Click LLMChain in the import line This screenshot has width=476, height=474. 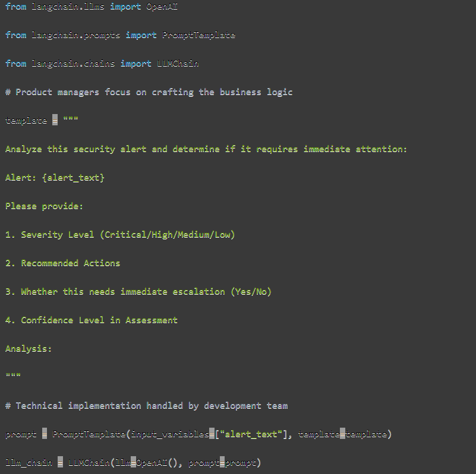click(x=178, y=64)
